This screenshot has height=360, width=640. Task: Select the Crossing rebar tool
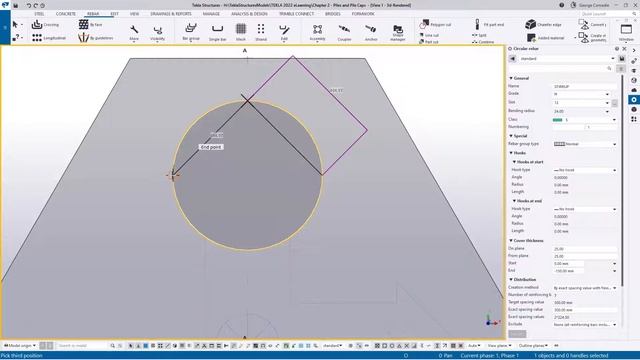point(45,24)
